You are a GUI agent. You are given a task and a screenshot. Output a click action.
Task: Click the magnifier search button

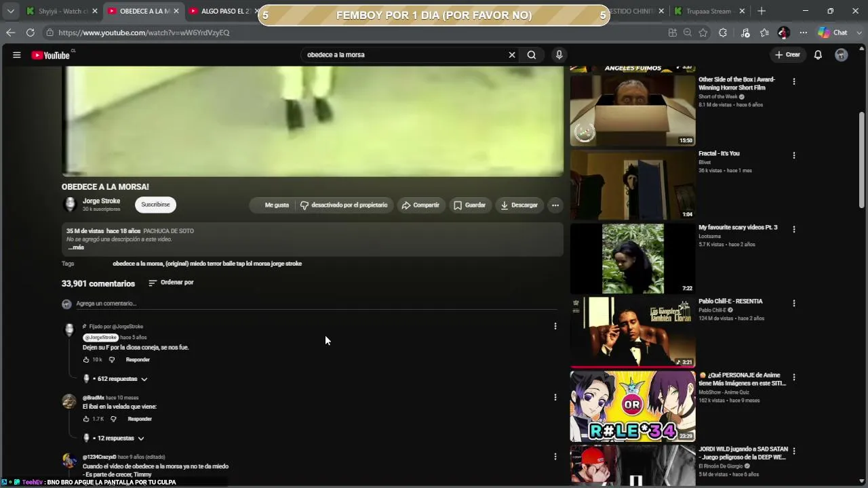pyautogui.click(x=532, y=55)
